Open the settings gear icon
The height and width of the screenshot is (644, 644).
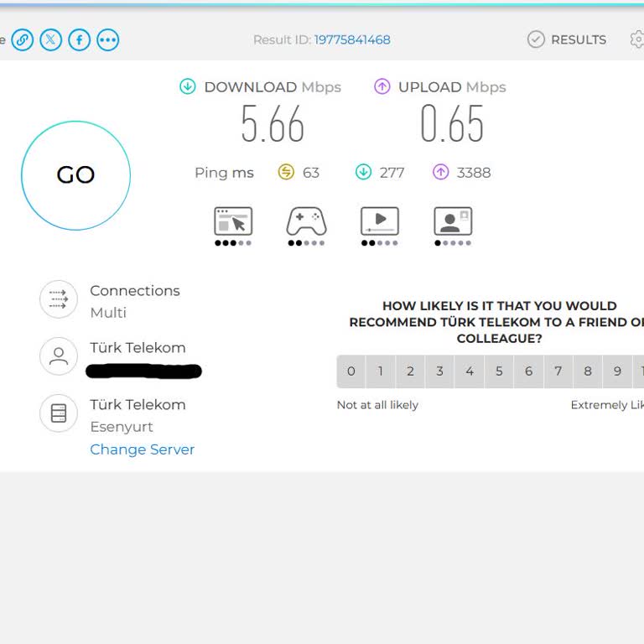point(638,39)
